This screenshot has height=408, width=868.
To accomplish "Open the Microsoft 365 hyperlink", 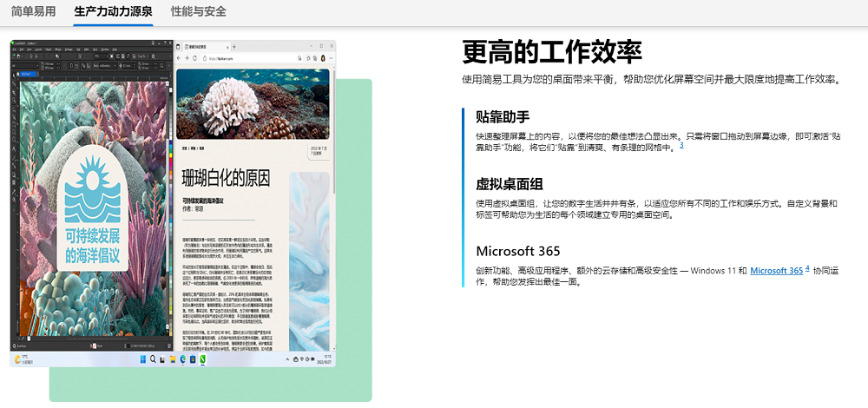I will pos(776,271).
